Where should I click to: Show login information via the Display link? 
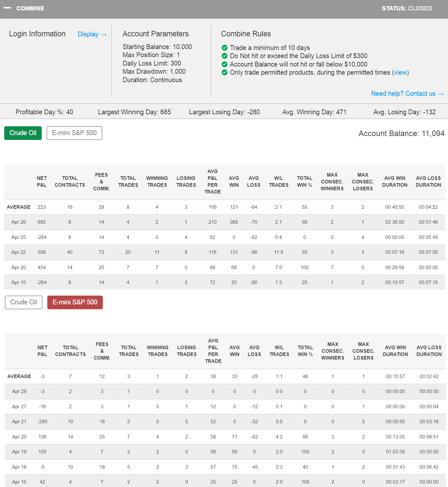point(88,34)
